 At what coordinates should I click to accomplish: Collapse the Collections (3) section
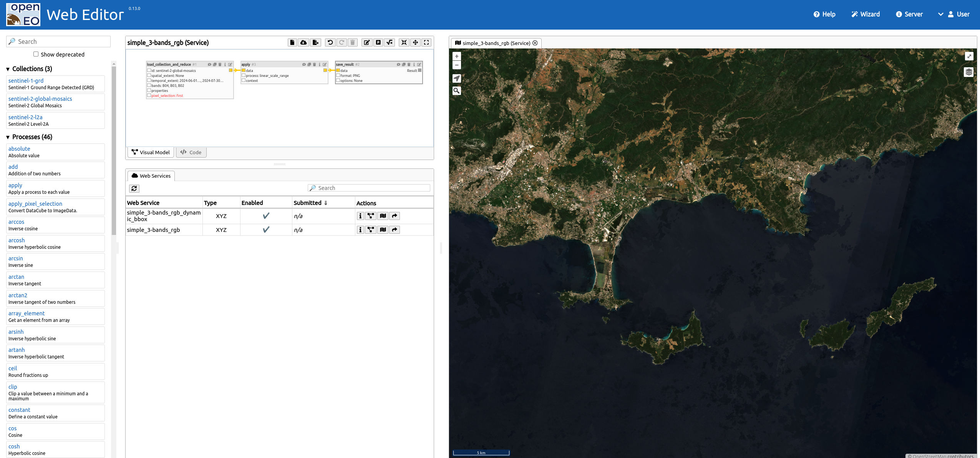[29, 69]
